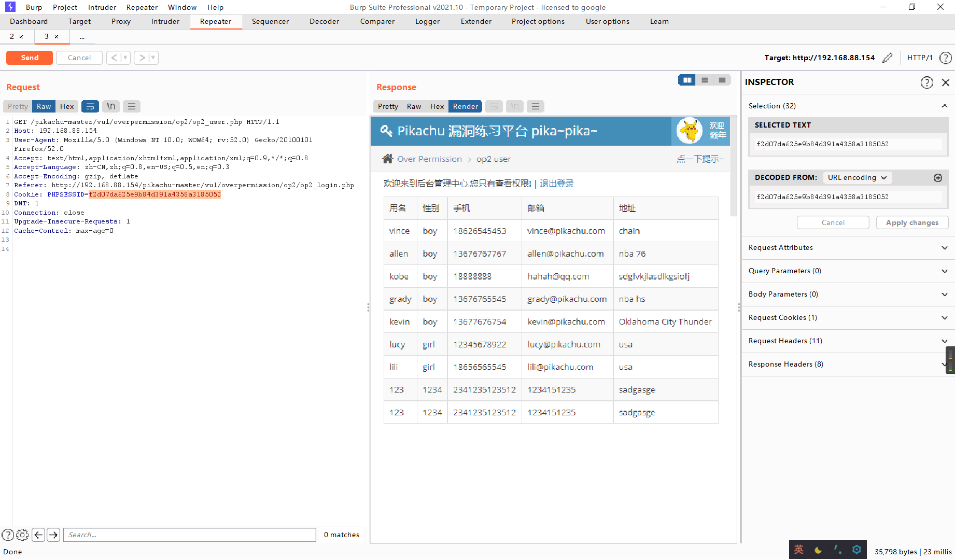Viewport: 955px width, 560px height.
Task: Click Cancel in Inspector
Action: tap(833, 222)
